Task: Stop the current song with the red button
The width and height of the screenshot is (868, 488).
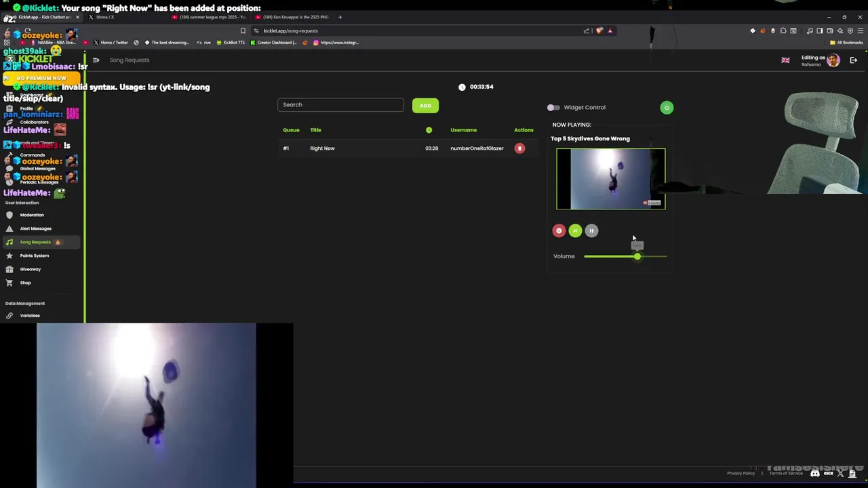Action: point(559,231)
